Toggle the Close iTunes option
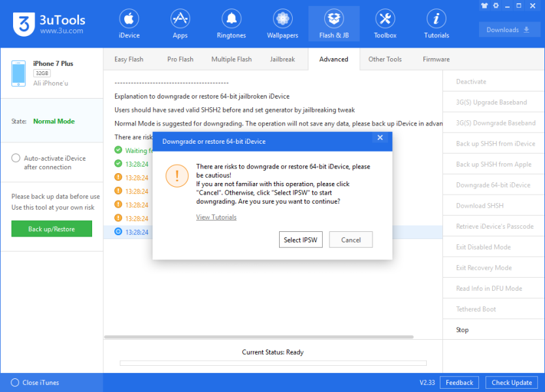 pyautogui.click(x=15, y=383)
